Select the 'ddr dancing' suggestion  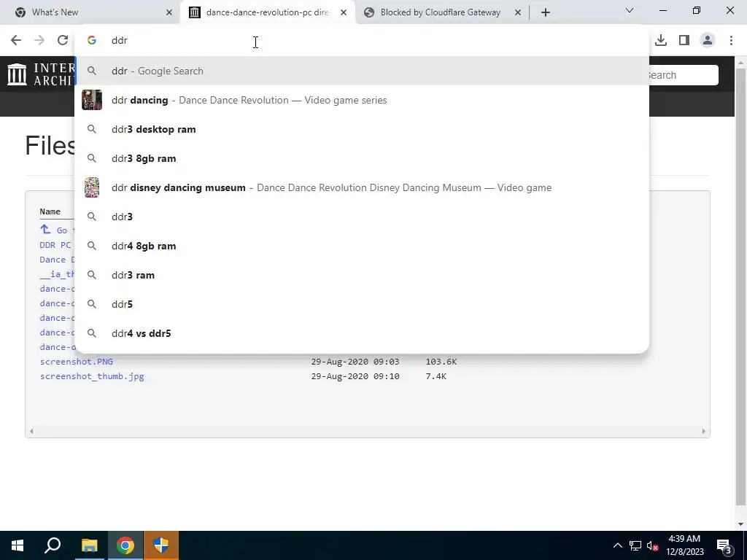[x=362, y=100]
